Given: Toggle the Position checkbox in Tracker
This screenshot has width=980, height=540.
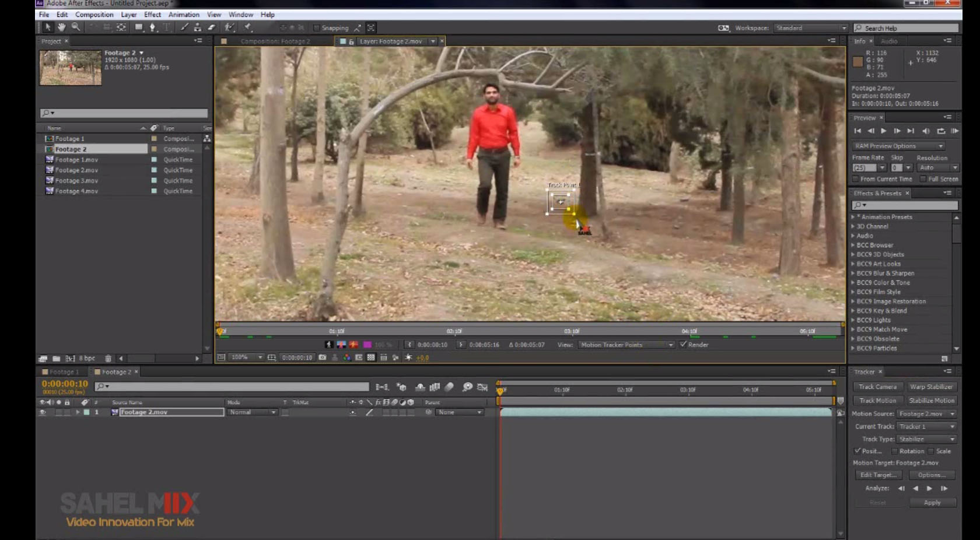Looking at the screenshot, I should point(857,451).
